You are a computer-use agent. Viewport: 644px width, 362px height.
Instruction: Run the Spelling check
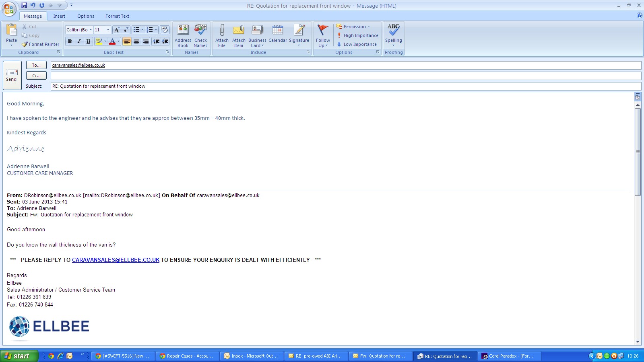pyautogui.click(x=393, y=35)
